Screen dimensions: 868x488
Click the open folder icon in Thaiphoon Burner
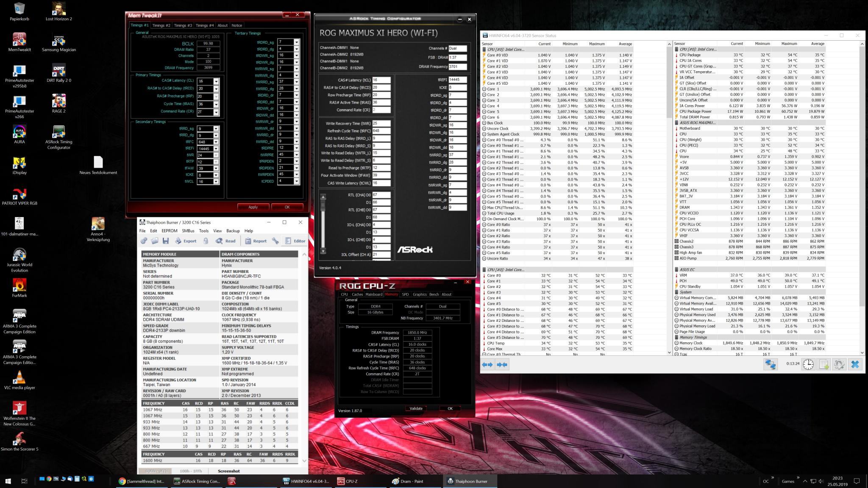155,241
